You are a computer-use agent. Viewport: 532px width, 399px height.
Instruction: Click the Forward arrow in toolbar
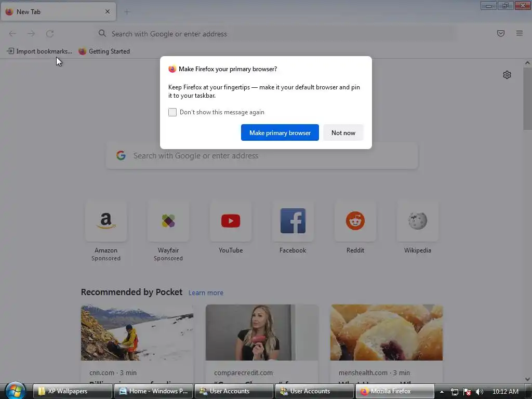tap(31, 34)
